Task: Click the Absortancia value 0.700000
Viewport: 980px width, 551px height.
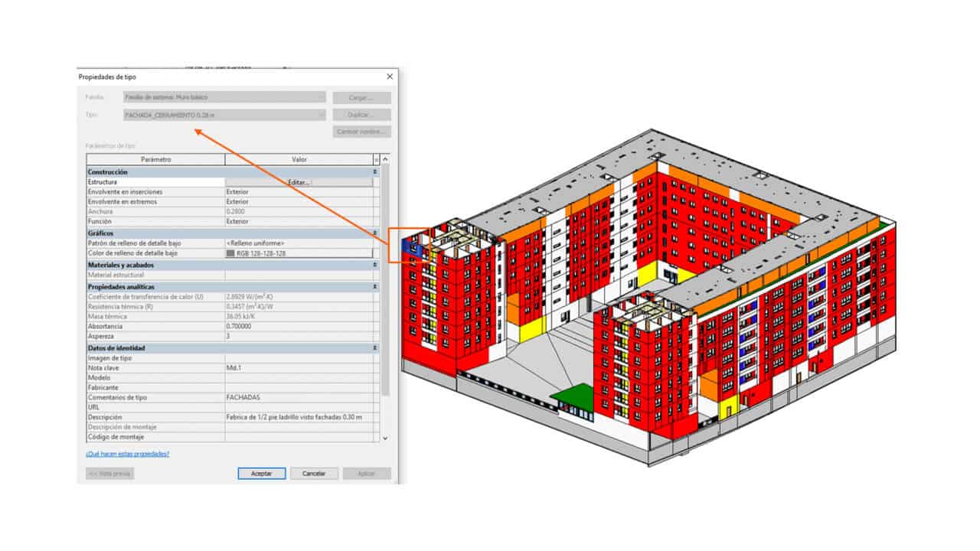Action: coord(299,326)
